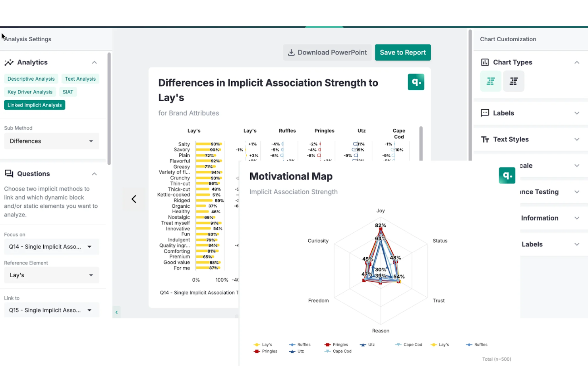Click the Q14 - Single Implicit Association chart caption
Screen dimensions: 588x392
point(199,293)
